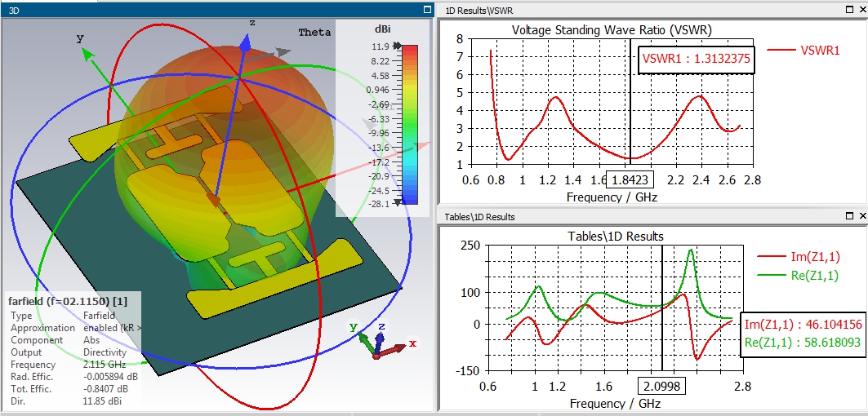
Task: Click the green y-axis arrowhead in 3D view
Action: [88, 53]
